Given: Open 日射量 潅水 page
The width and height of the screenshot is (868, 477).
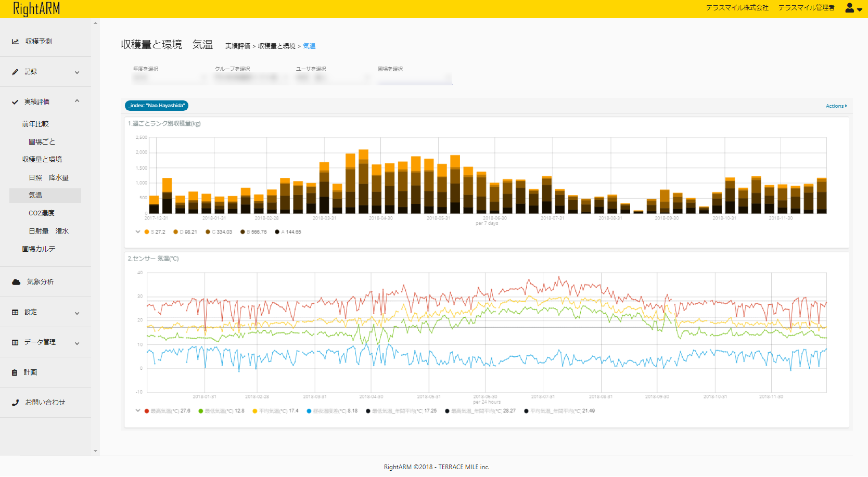Looking at the screenshot, I should click(x=49, y=231).
